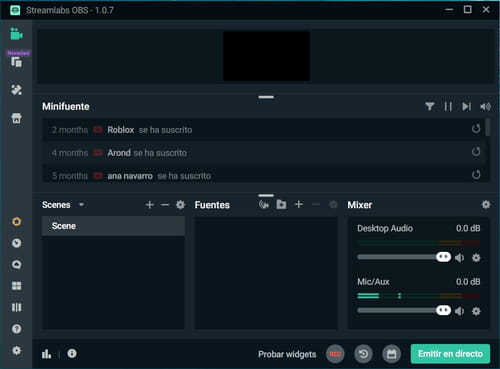Open Mixer advanced audio settings gear
The image size is (500, 369).
[486, 204]
